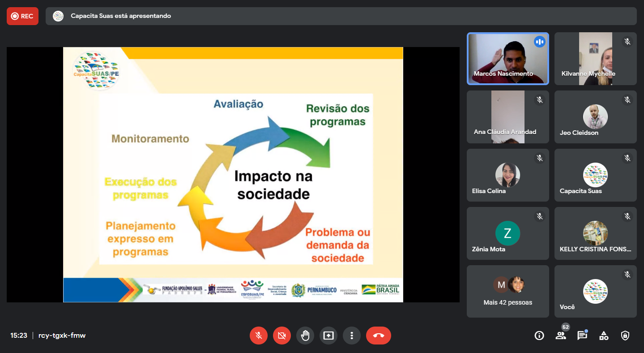Show the participants list with 52 people
Screen dimensions: 644x353
tap(561, 336)
